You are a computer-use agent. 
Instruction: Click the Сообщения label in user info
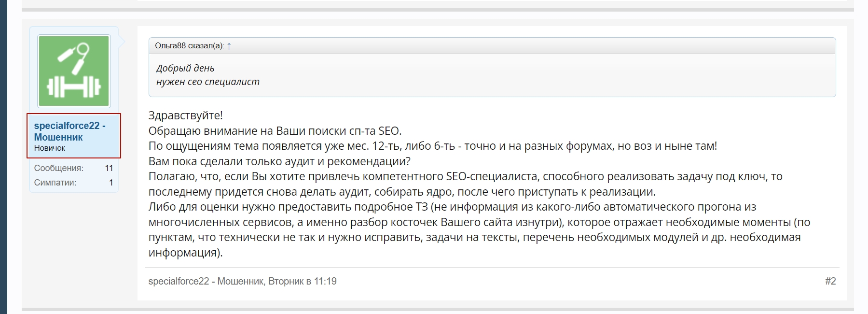tap(58, 168)
